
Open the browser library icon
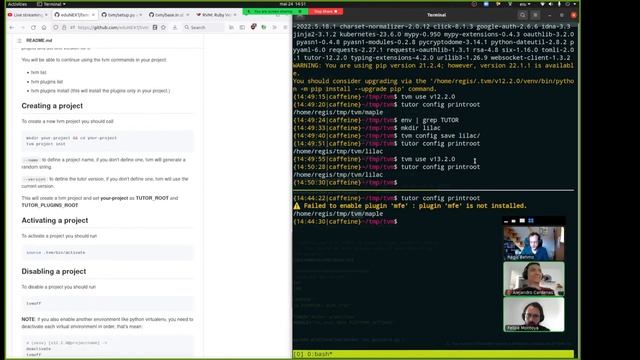pyautogui.click(x=231, y=27)
